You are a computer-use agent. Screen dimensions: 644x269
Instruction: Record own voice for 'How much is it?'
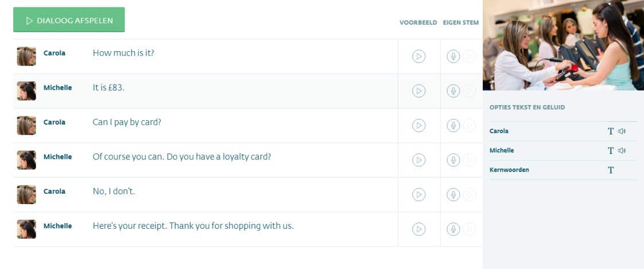453,56
